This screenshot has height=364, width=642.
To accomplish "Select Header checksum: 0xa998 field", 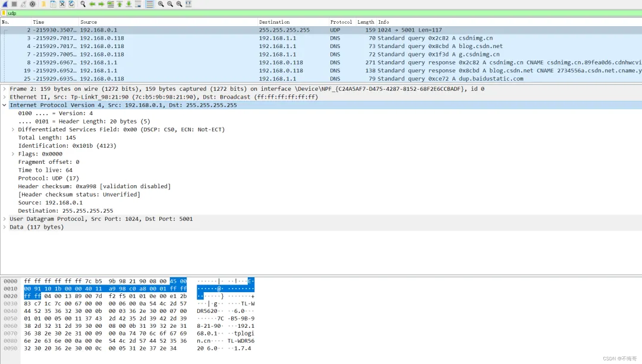I will coord(94,186).
